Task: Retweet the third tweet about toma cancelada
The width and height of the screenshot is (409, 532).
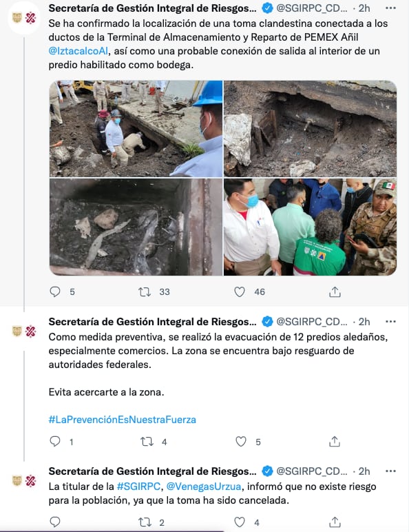Action: 145,522
